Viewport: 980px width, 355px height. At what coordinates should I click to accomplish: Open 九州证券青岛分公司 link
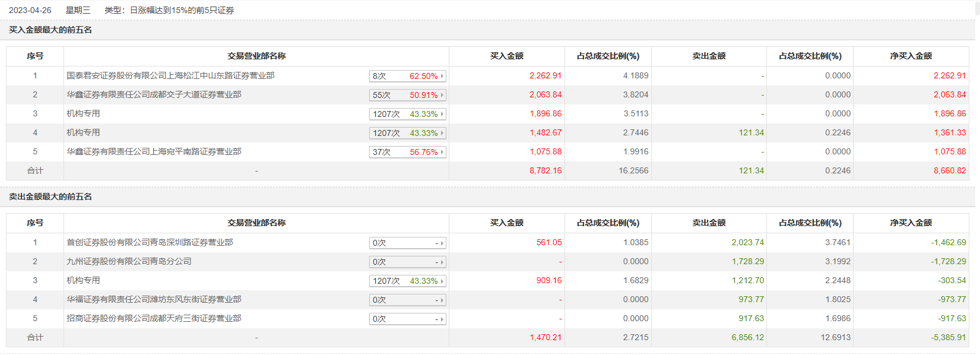pos(129,262)
